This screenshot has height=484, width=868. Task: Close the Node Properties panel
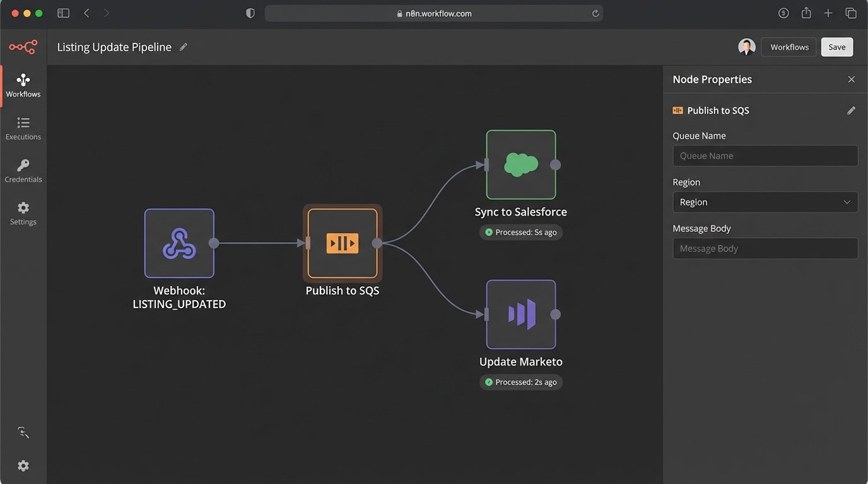coord(851,79)
